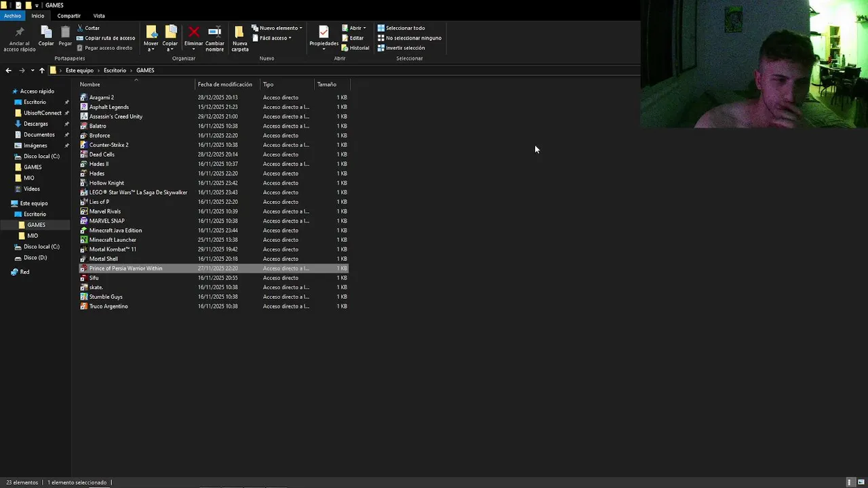
Task: Click Copiar ruta de acceso
Action: pos(106,38)
